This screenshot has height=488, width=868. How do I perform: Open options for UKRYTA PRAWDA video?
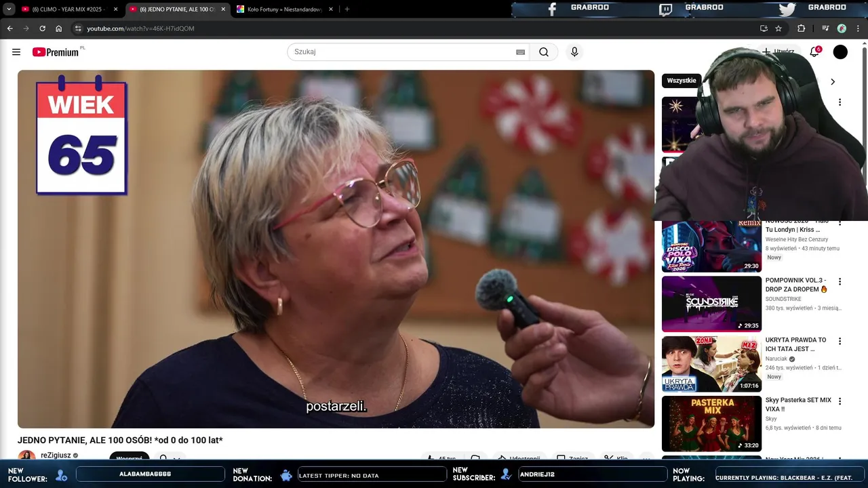(840, 341)
